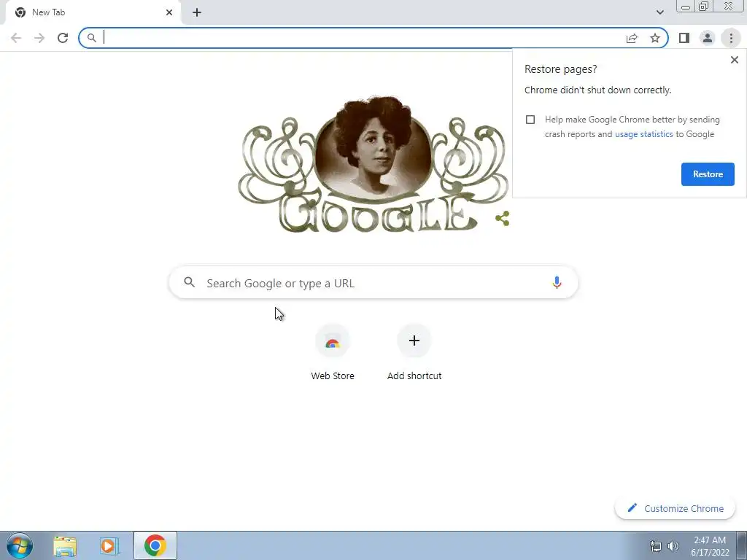Click the Search Google or type a URL box

[x=373, y=283]
